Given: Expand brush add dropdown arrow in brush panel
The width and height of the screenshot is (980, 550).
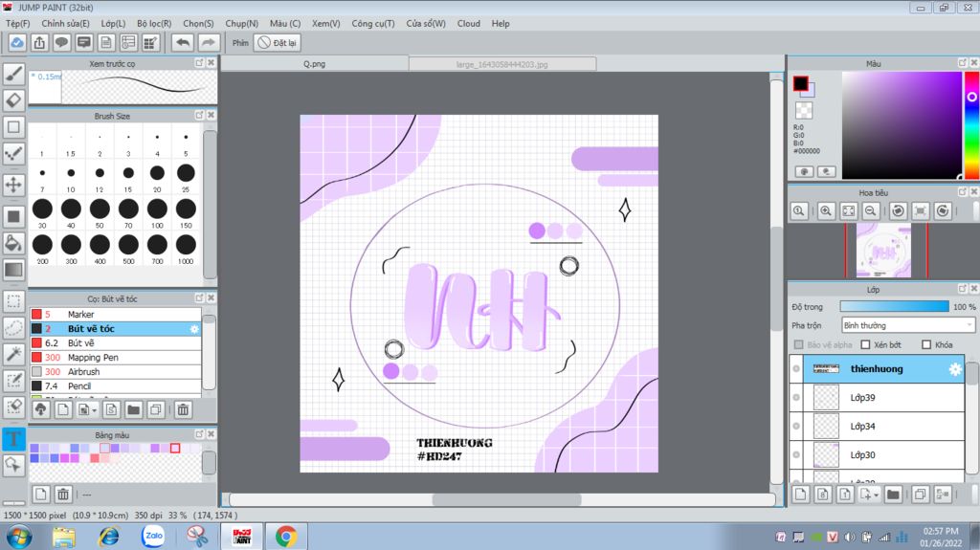Looking at the screenshot, I should (x=95, y=410).
